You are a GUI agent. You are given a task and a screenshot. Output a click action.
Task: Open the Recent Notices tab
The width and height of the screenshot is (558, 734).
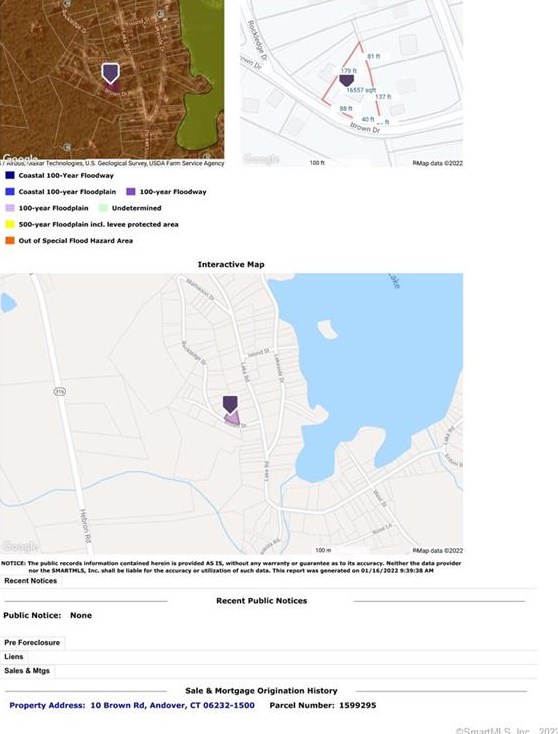coord(31,581)
